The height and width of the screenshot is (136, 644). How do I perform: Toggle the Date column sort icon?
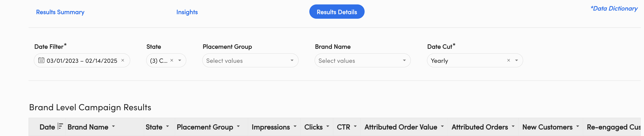coord(60,127)
